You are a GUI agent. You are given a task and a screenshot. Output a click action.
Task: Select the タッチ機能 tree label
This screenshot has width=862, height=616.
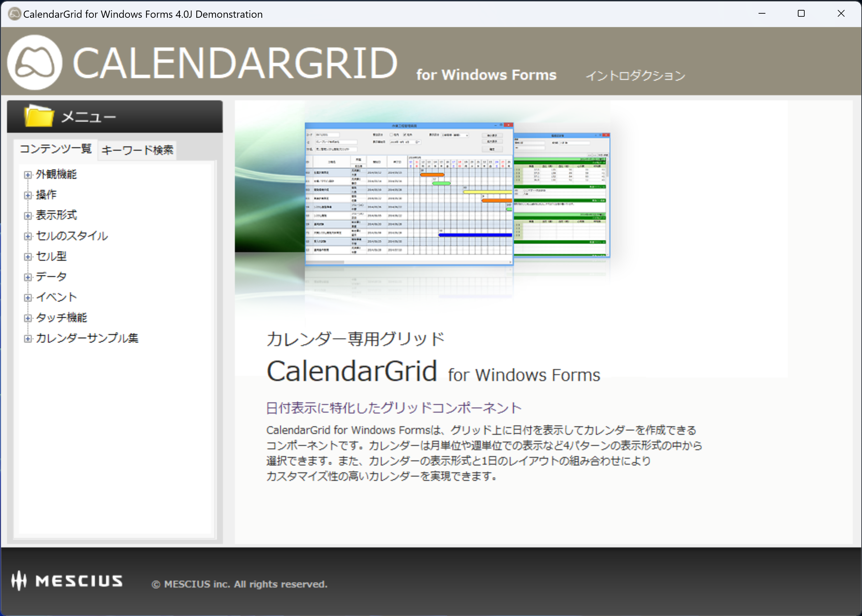point(61,318)
